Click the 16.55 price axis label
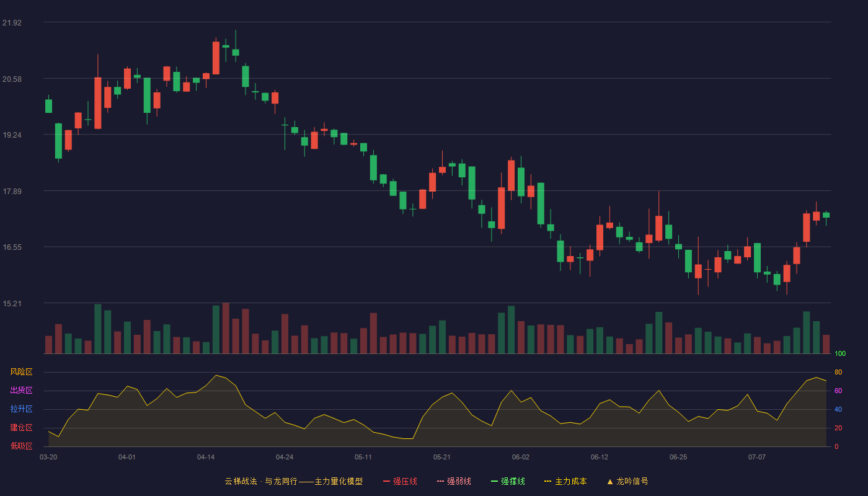The height and width of the screenshot is (496, 868). (12, 247)
